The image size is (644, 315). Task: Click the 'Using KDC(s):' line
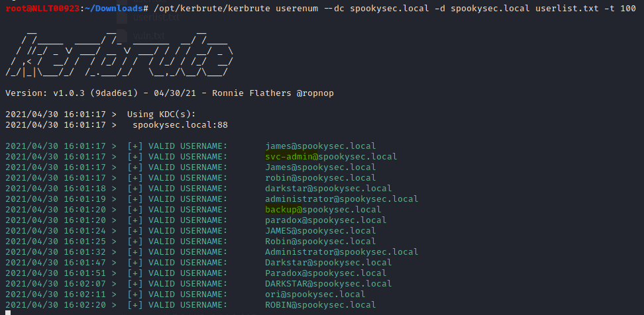click(162, 114)
